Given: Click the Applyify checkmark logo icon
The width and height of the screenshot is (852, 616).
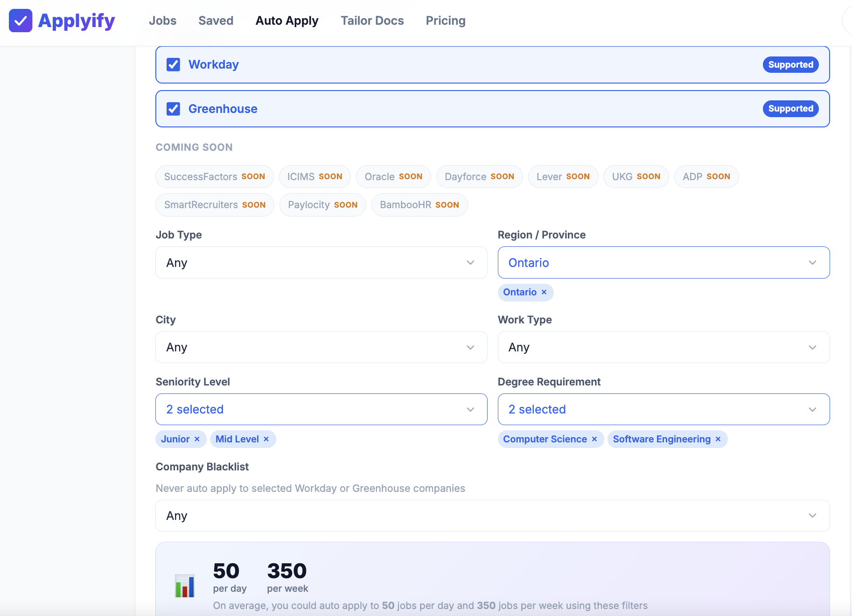Looking at the screenshot, I should [21, 21].
